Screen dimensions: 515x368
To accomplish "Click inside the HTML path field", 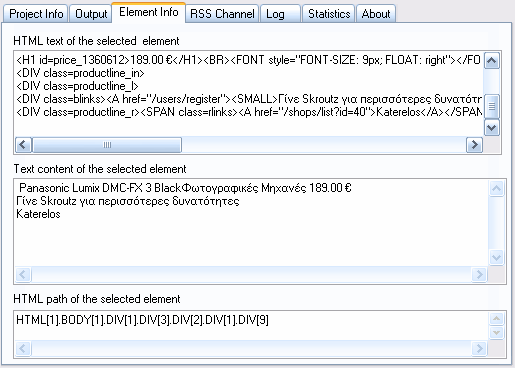I will tap(251, 326).
